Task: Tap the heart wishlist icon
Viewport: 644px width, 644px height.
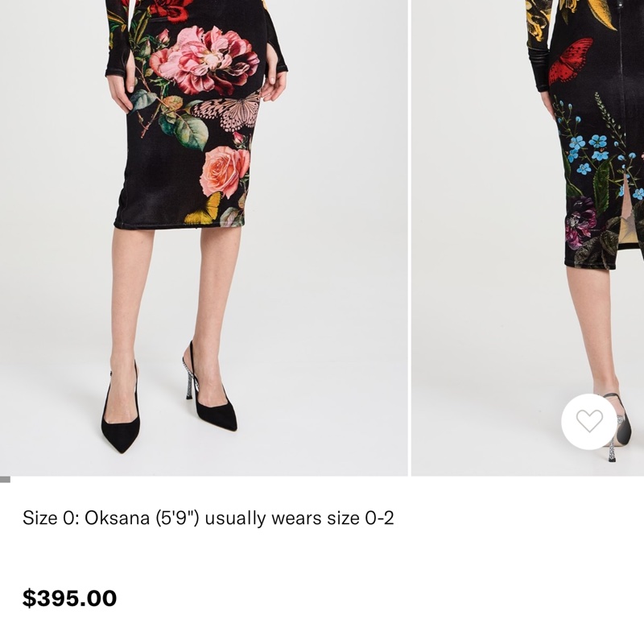Action: point(589,421)
